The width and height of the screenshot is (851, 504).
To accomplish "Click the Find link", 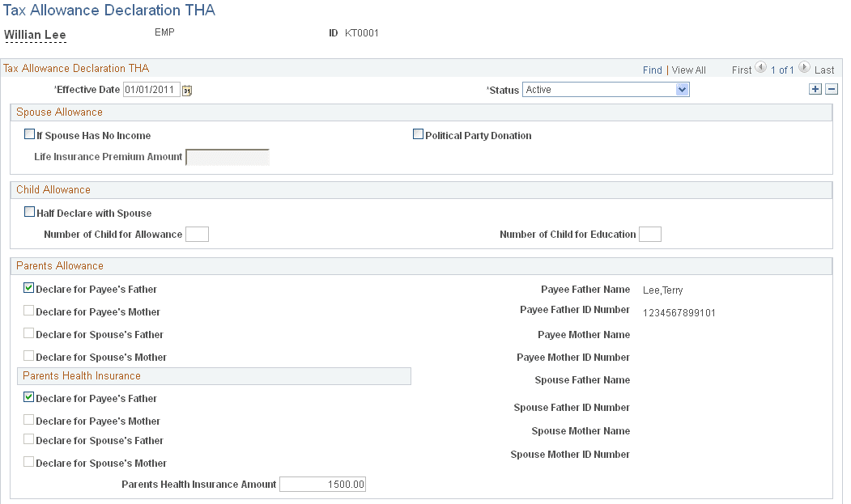I will point(653,70).
